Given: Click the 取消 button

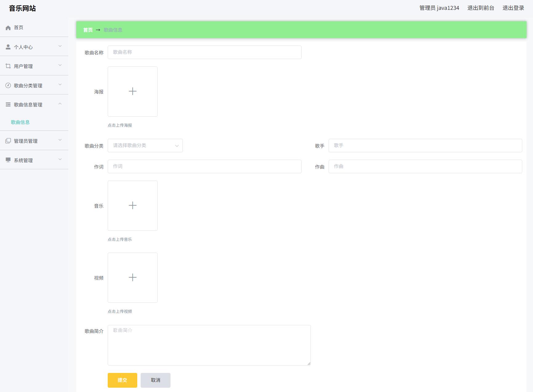Looking at the screenshot, I should pos(155,380).
